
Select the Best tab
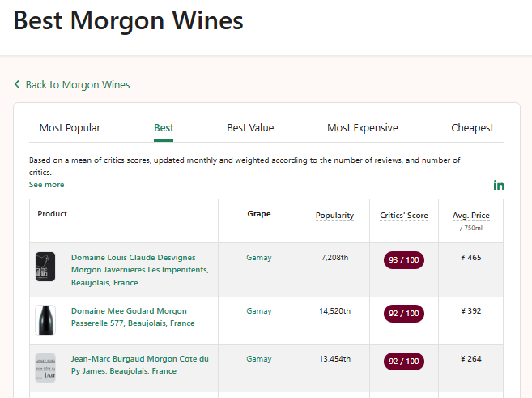[x=164, y=128]
